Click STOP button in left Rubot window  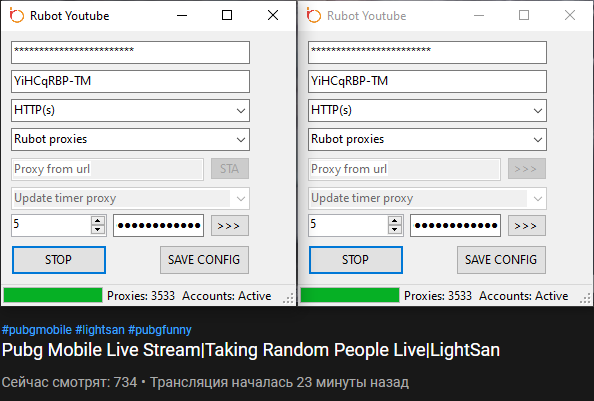[x=59, y=260]
